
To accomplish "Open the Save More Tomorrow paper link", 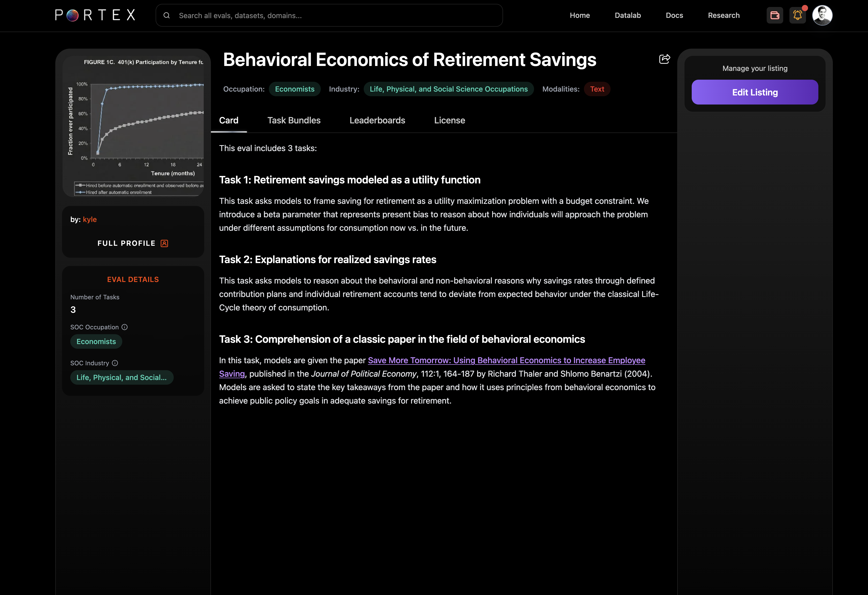I will pos(506,360).
